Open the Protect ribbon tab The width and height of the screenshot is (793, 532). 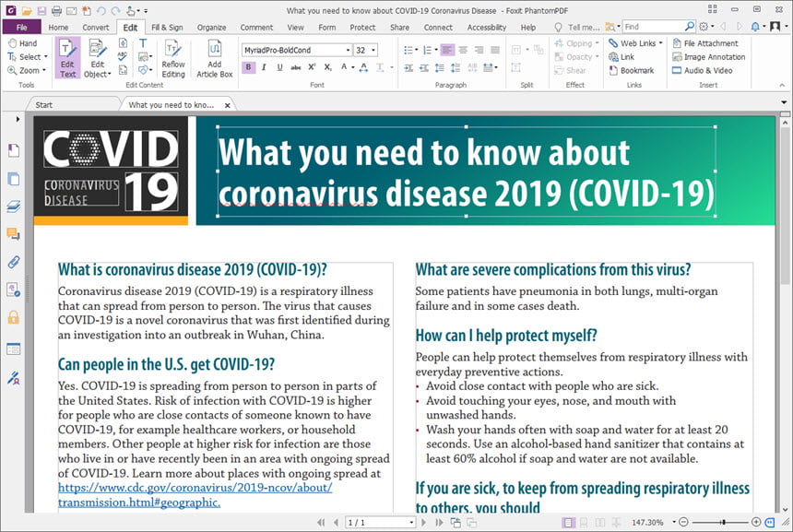click(x=362, y=28)
